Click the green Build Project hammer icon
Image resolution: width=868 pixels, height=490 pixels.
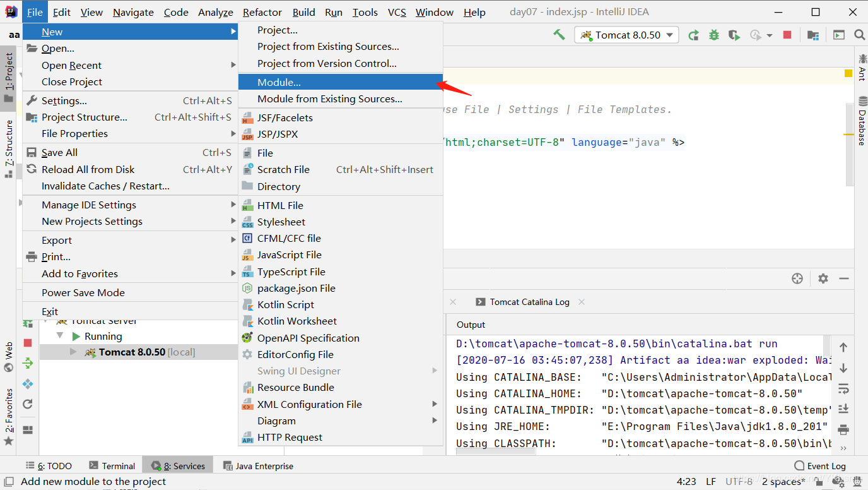coord(559,35)
